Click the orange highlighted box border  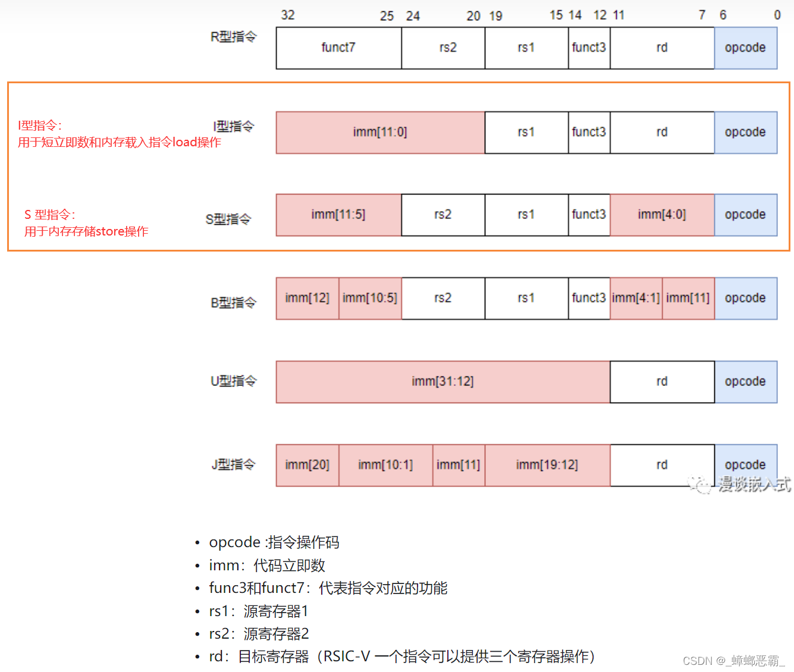(x=398, y=84)
